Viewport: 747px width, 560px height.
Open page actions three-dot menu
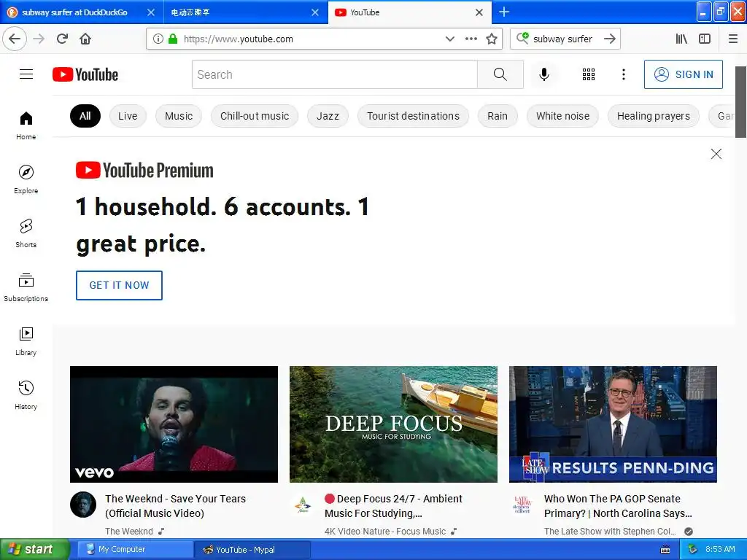pos(471,39)
